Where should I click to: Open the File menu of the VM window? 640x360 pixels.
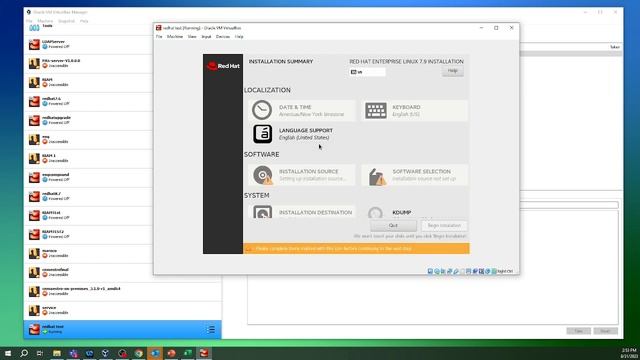tap(159, 37)
